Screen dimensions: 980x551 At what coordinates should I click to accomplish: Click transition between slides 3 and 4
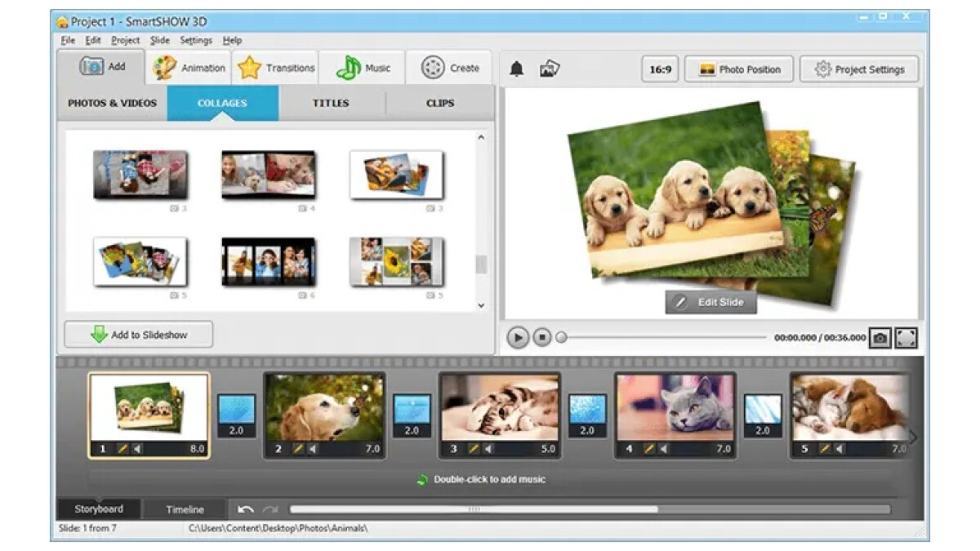point(588,415)
